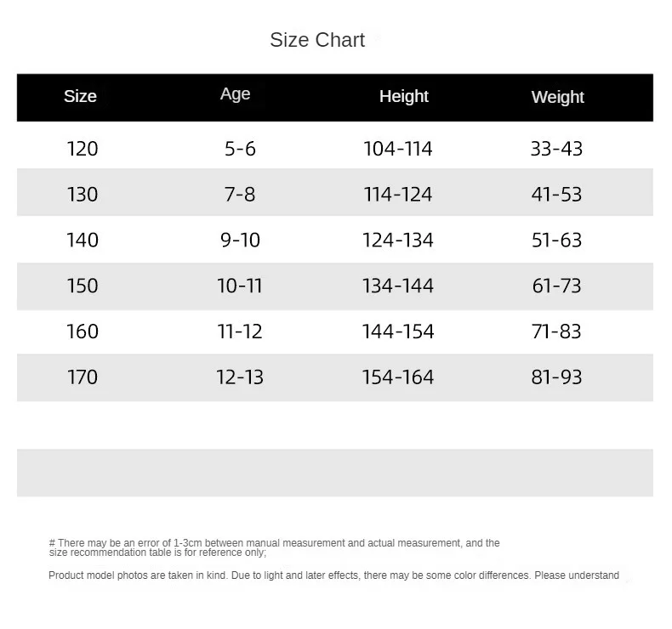Select size 170 in the chart
The width and height of the screenshot is (672, 629).
coord(83,377)
